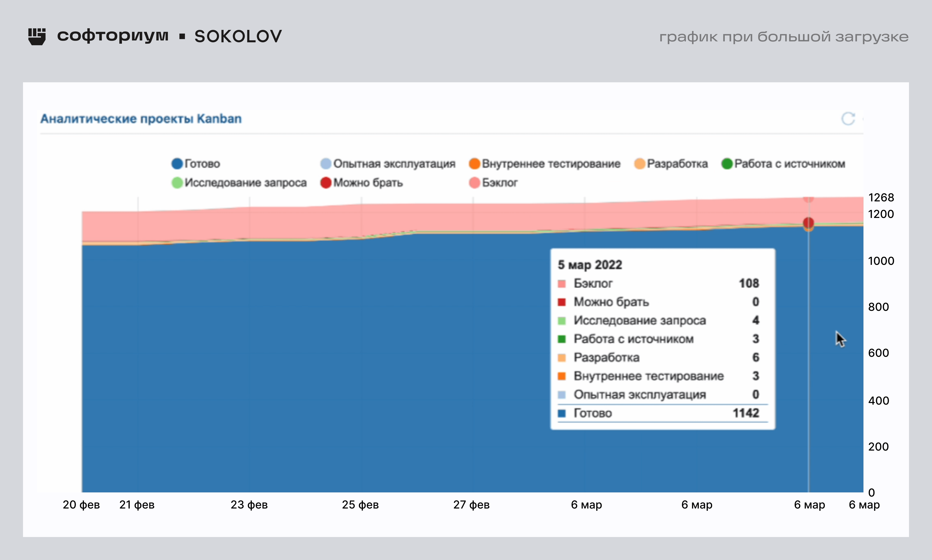Open the Аналитические проекты Kanban title link
Image resolution: width=932 pixels, height=560 pixels.
click(141, 119)
